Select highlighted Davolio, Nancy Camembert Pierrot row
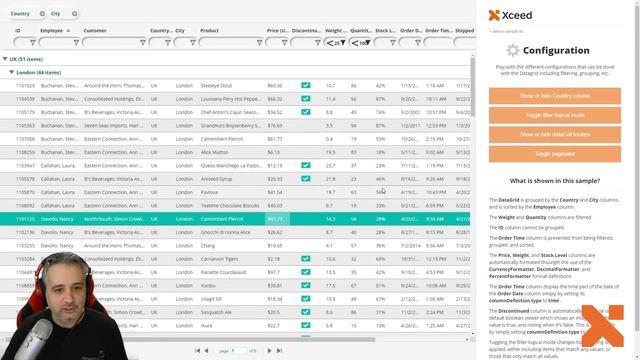 (235, 219)
